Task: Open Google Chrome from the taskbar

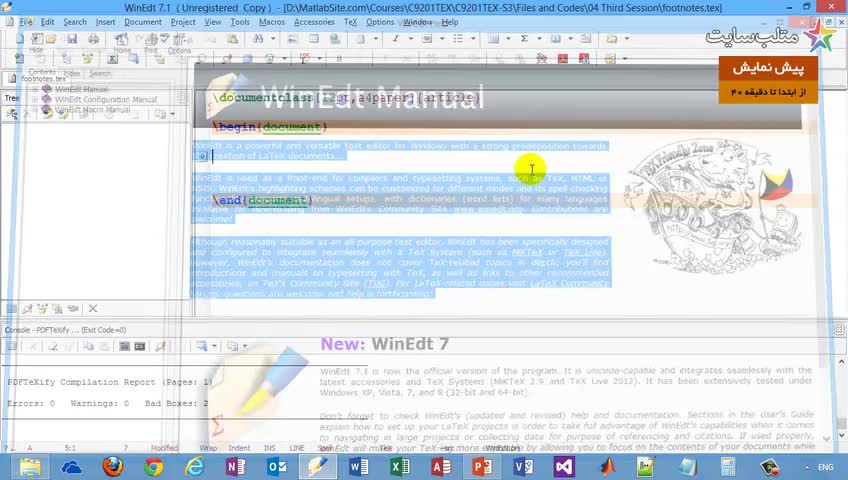Action: [154, 466]
